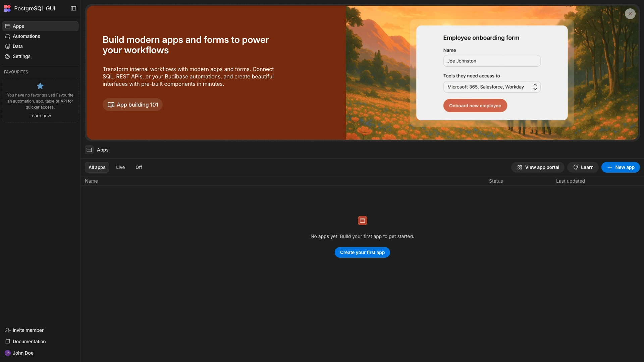Image resolution: width=644 pixels, height=362 pixels.
Task: Click the banner headline about modern apps
Action: [x=185, y=45]
